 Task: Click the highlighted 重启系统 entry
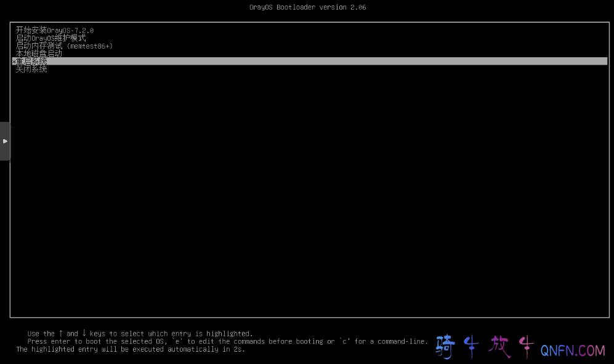pyautogui.click(x=309, y=61)
